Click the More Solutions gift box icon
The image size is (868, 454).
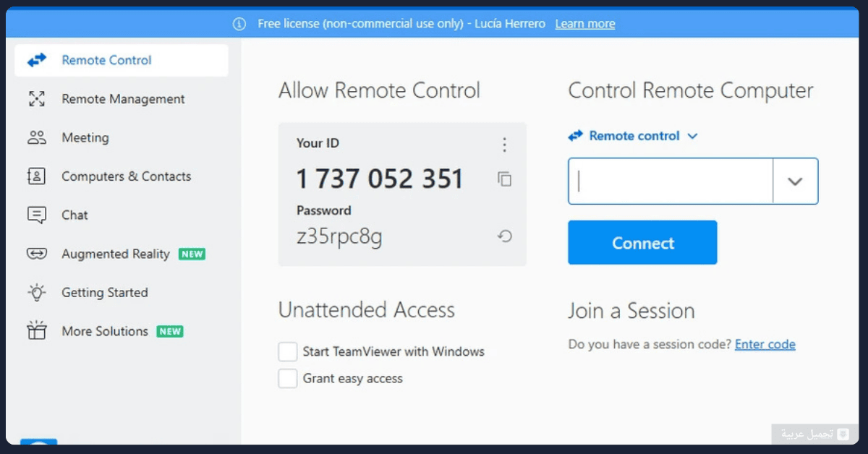[x=37, y=330]
